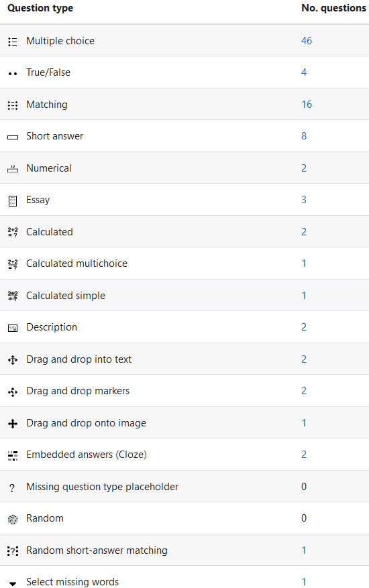Open the 3 Essay questions link
The height and width of the screenshot is (588, 369).
pos(304,200)
